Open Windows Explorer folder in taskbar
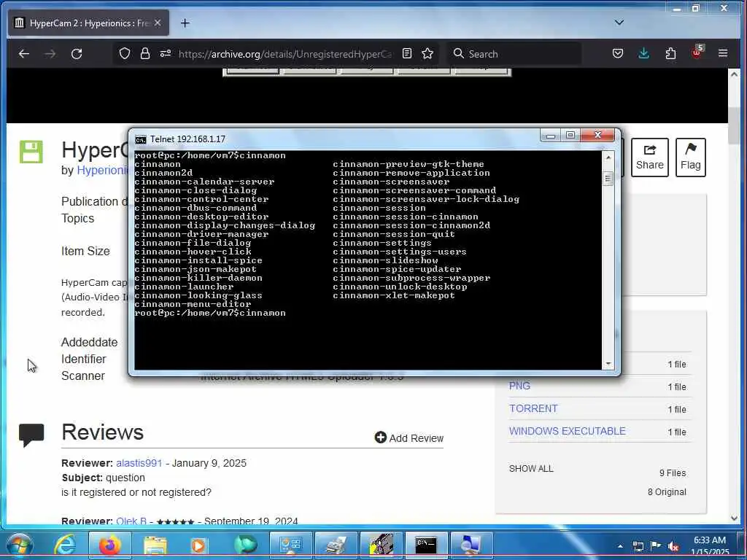Screen dimensions: 747x560 155,545
